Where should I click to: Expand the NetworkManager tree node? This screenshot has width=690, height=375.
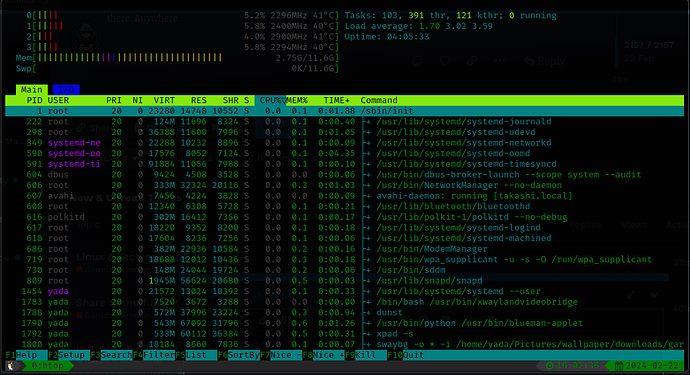click(x=367, y=185)
